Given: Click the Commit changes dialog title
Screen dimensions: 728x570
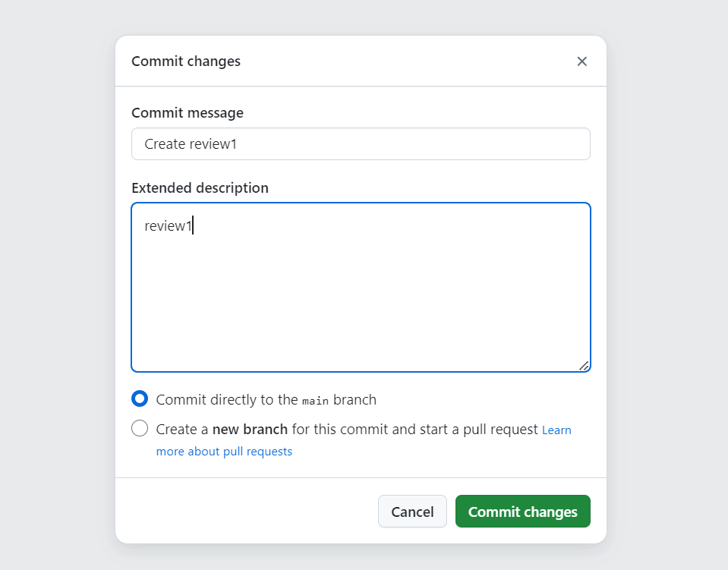Looking at the screenshot, I should pos(186,61).
